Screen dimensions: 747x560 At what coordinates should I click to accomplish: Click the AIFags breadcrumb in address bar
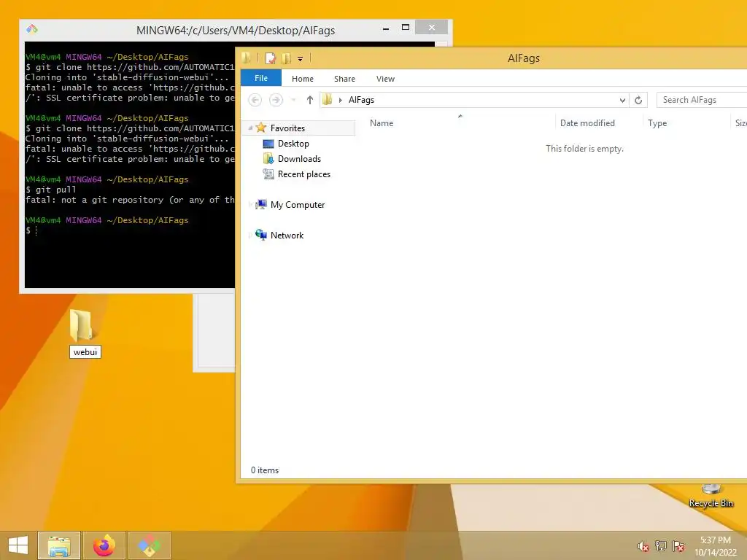[x=361, y=100]
